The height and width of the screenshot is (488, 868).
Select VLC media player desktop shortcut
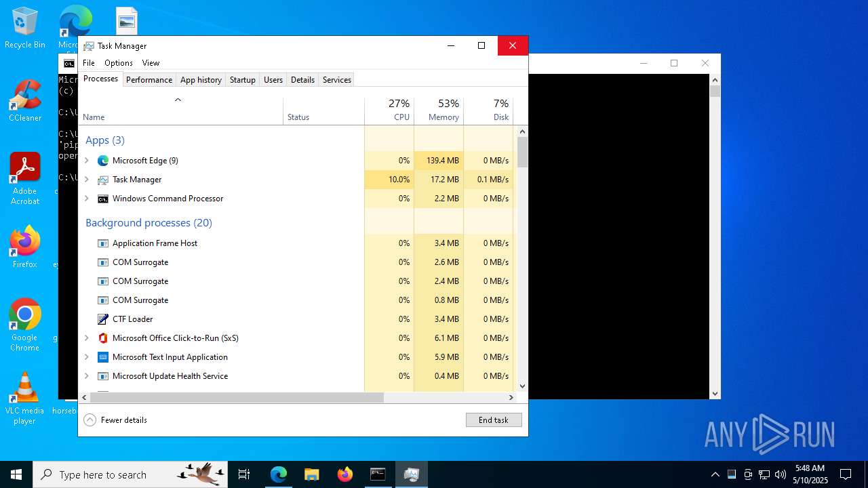point(25,399)
